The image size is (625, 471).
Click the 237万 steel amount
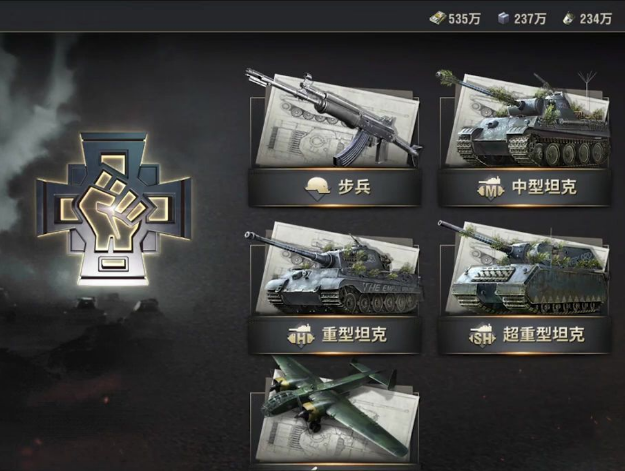tap(530, 19)
